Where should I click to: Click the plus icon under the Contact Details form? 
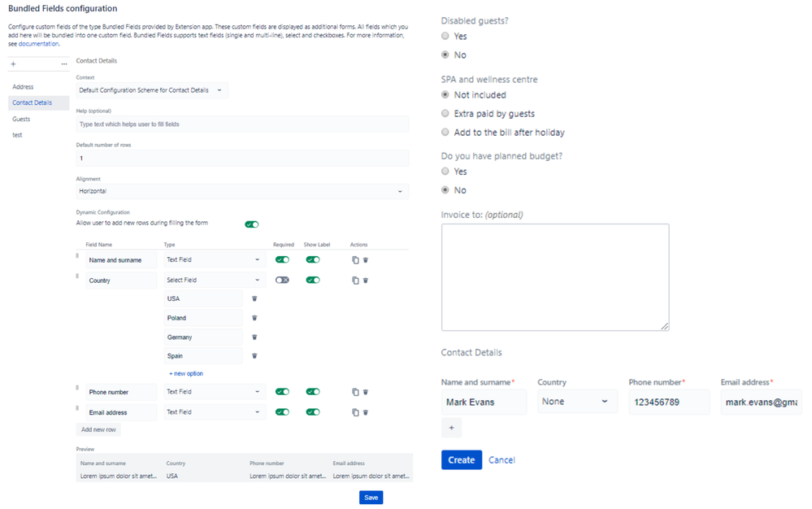[x=452, y=428]
